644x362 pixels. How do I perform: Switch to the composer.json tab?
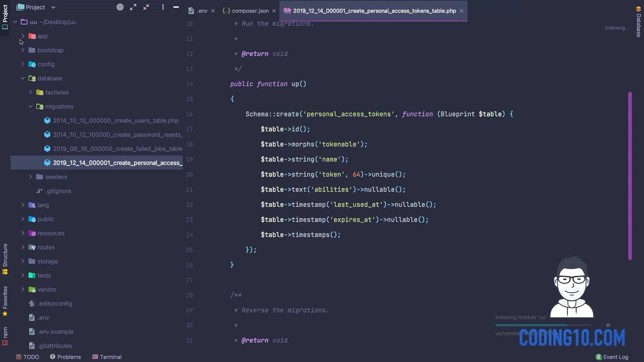pyautogui.click(x=250, y=11)
